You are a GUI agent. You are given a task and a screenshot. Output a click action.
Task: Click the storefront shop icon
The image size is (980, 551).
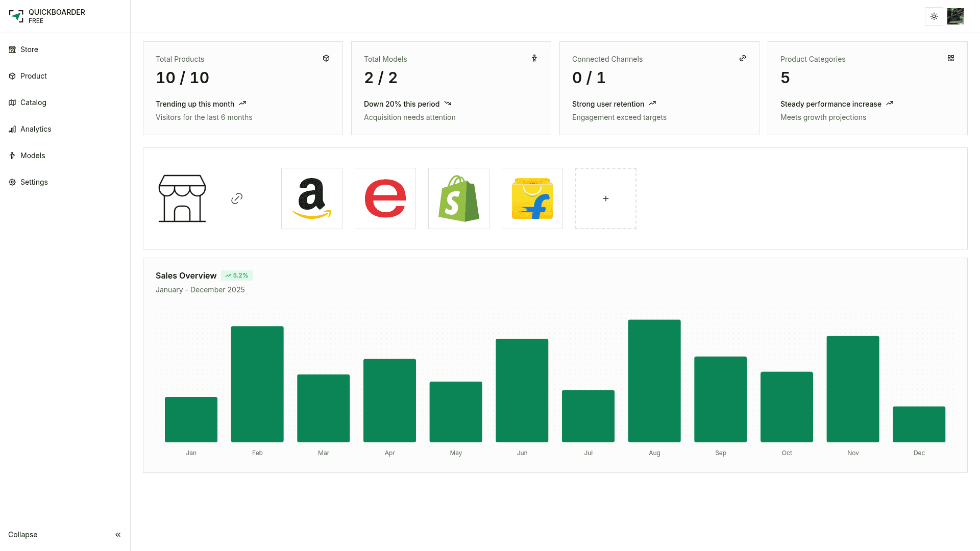tap(182, 198)
